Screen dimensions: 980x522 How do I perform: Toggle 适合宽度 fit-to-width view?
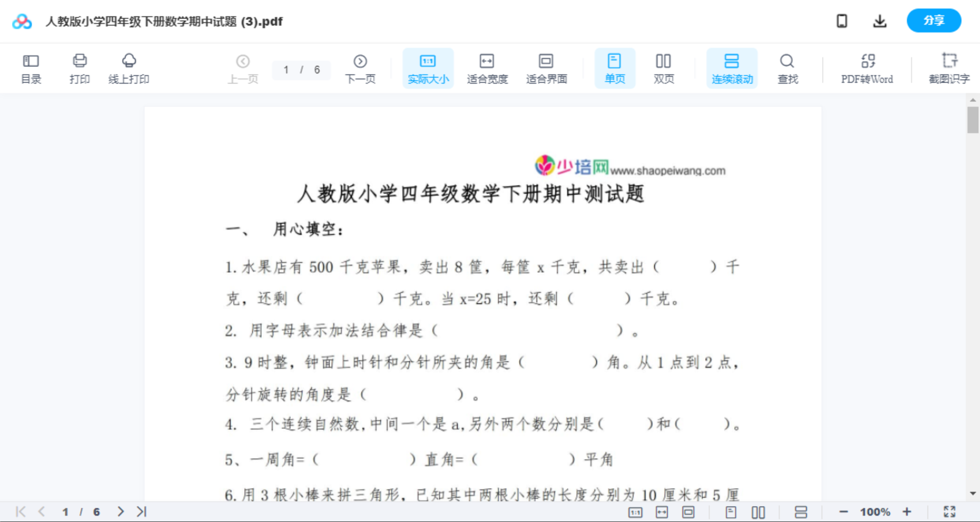pyautogui.click(x=487, y=68)
